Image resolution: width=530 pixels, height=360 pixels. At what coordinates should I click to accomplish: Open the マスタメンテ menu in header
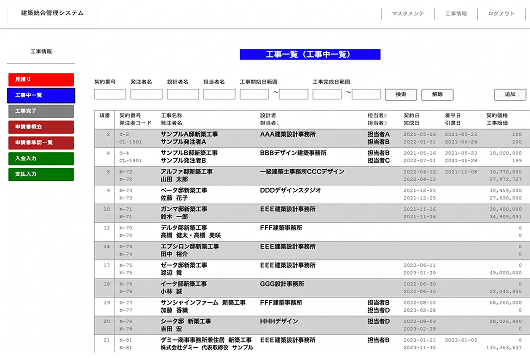click(407, 14)
